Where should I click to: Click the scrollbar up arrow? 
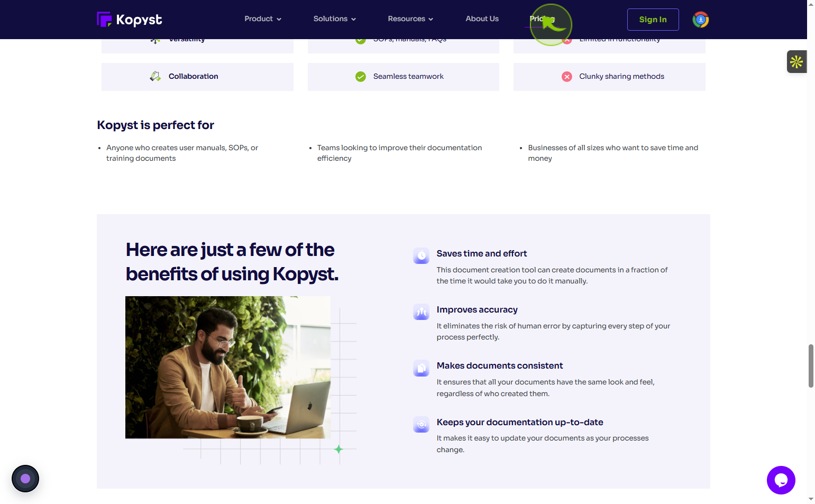click(811, 4)
